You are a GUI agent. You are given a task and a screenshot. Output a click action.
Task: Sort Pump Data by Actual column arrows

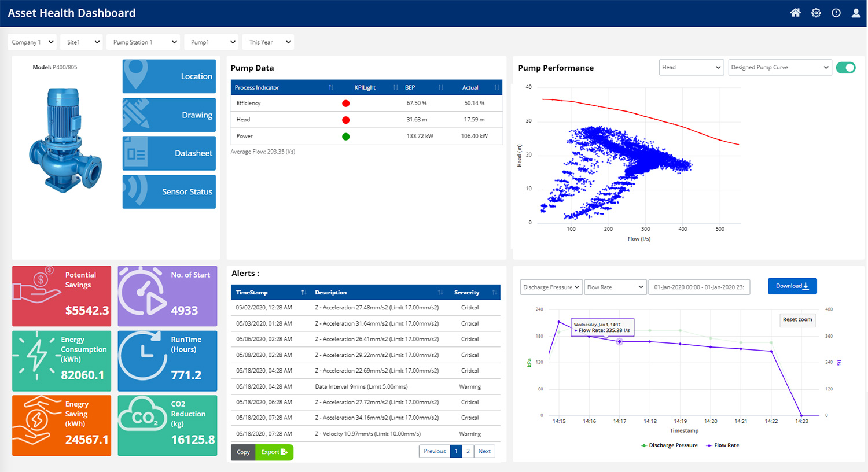coord(496,87)
